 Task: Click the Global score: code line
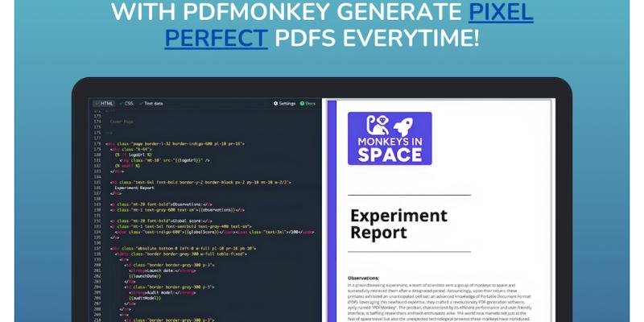pos(161,221)
